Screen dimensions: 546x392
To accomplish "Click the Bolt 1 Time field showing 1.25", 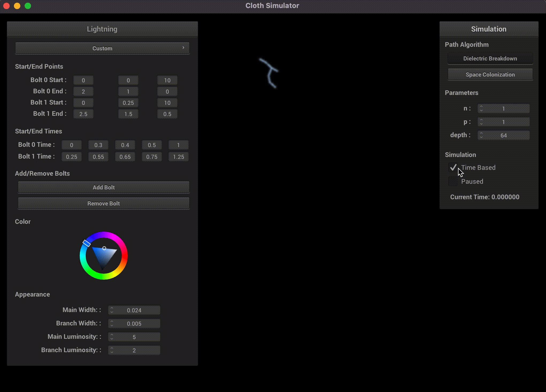I will pos(178,156).
